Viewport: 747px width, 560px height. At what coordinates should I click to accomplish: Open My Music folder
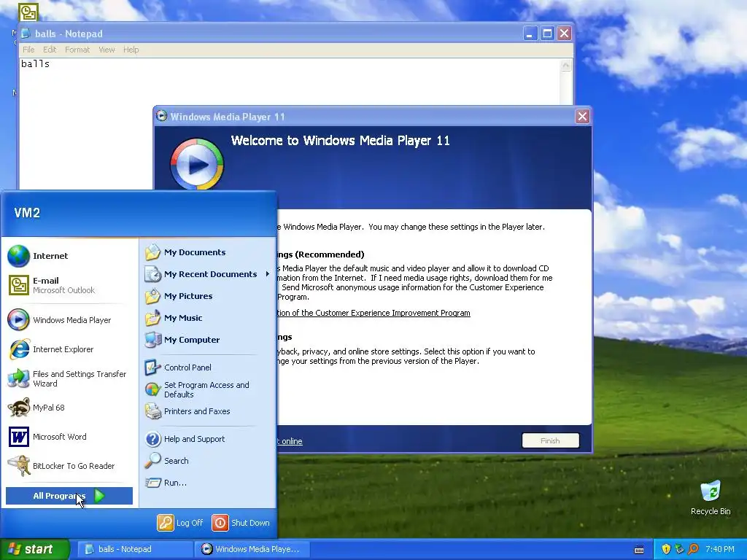[208, 318]
